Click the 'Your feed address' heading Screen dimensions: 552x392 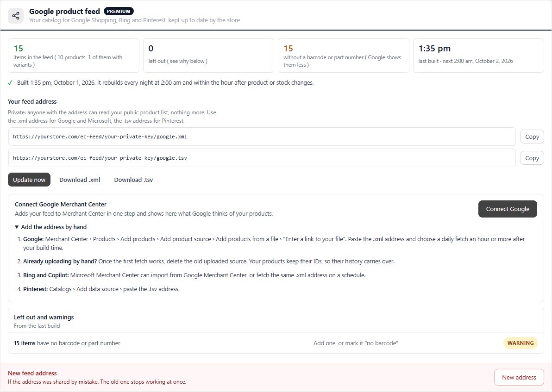click(32, 102)
